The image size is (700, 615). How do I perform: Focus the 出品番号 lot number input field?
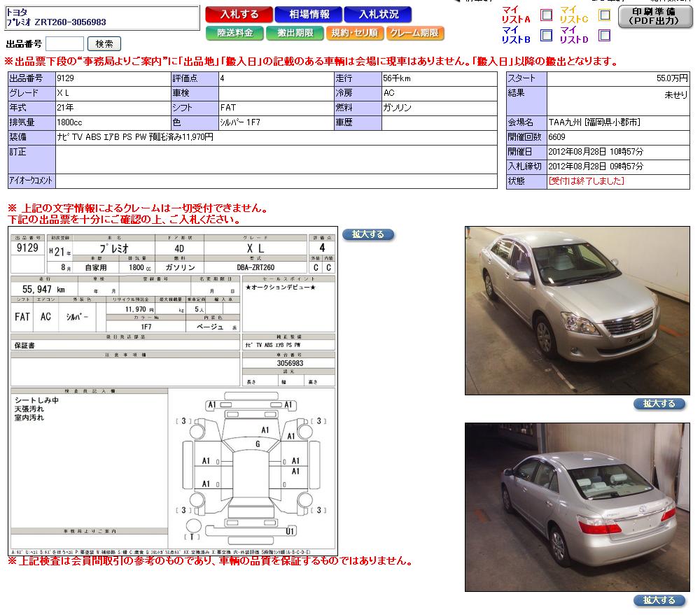(64, 44)
